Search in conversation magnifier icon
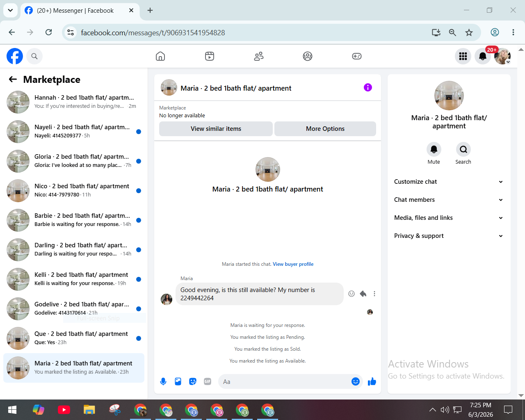The image size is (525, 420). [463, 149]
